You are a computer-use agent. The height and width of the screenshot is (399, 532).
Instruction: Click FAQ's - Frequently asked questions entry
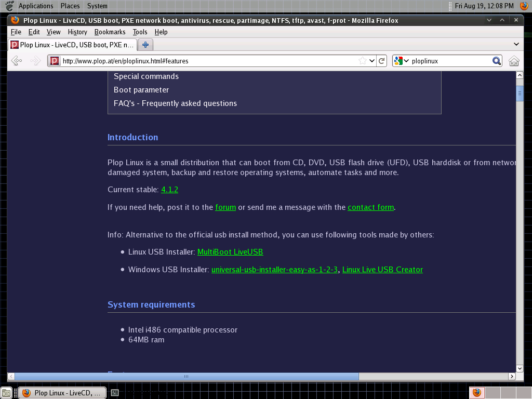[x=175, y=103]
